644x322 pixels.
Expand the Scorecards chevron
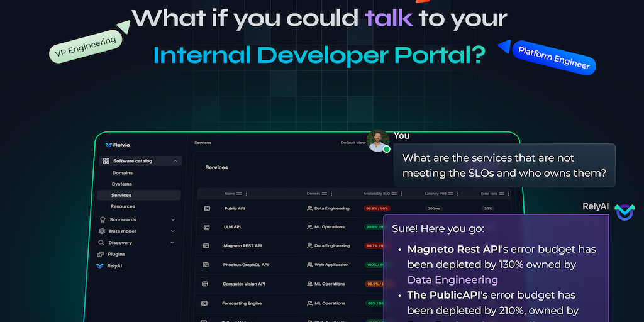[x=173, y=219]
